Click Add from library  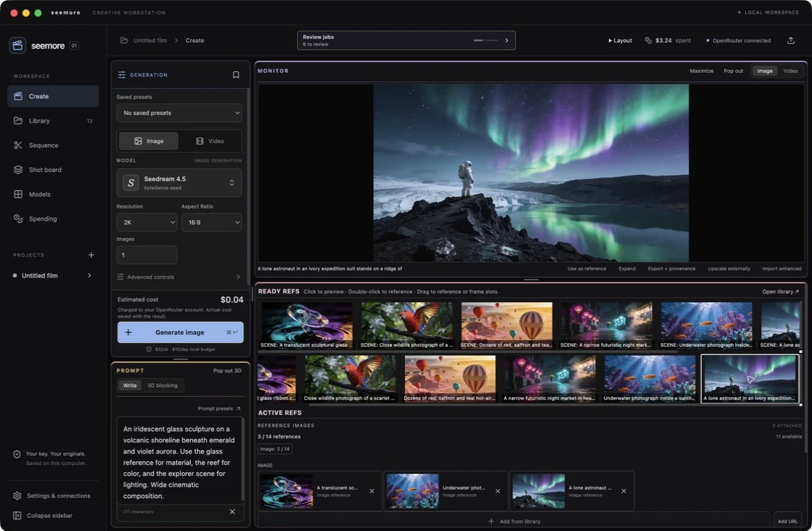(515, 521)
